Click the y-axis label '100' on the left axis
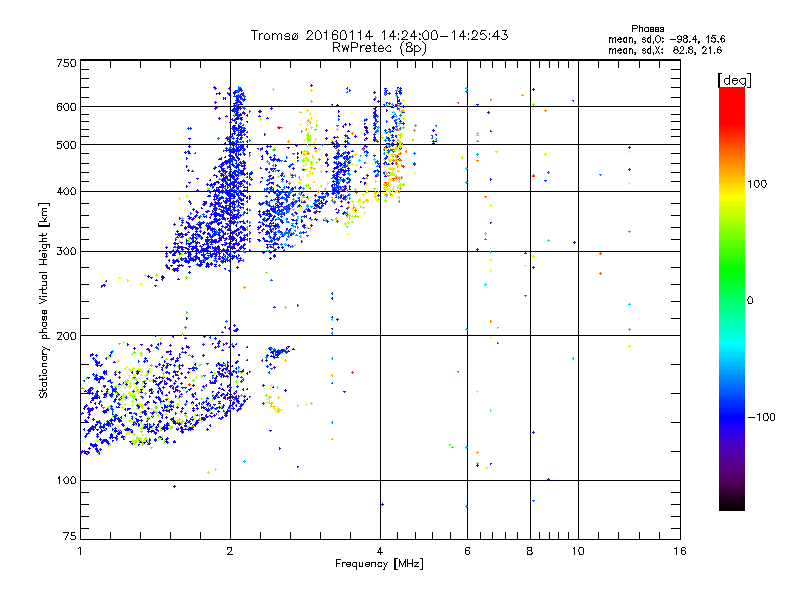 (x=66, y=481)
